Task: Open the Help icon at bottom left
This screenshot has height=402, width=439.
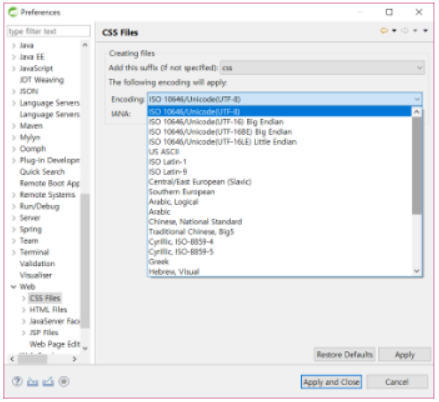Action: [x=17, y=381]
